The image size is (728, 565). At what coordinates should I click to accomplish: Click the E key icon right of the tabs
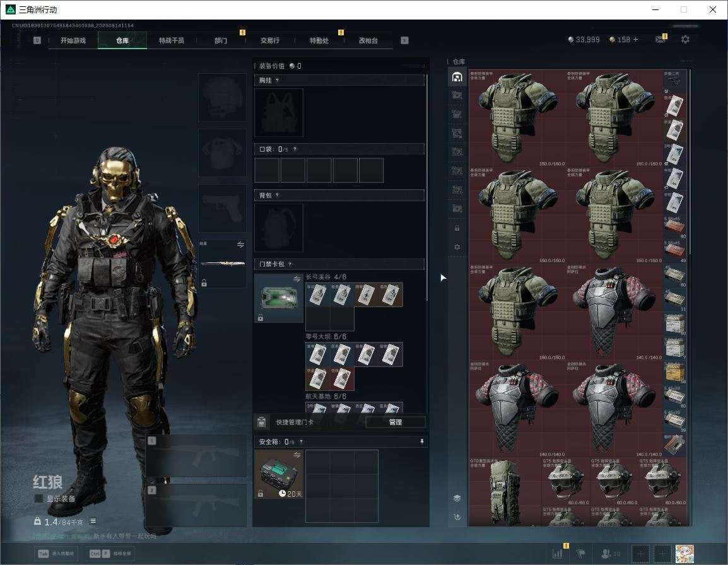(404, 40)
